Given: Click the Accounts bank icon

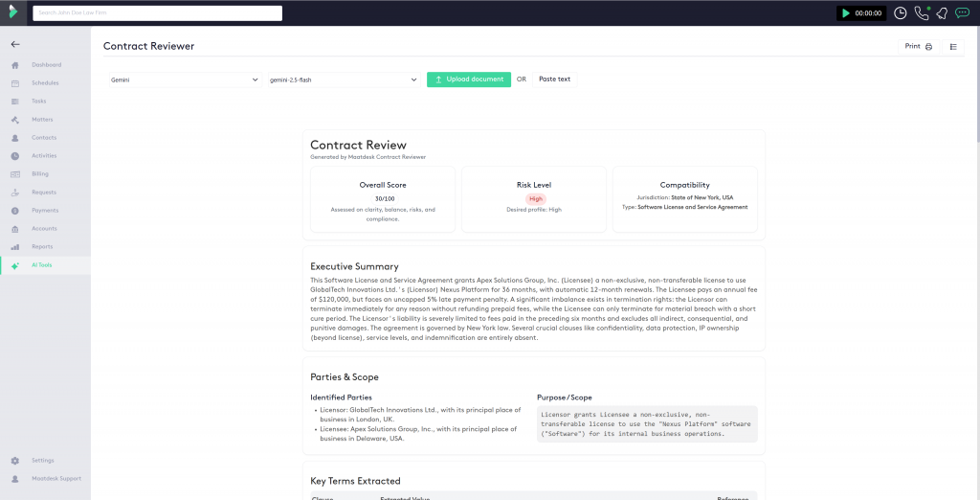Looking at the screenshot, I should pos(15,228).
